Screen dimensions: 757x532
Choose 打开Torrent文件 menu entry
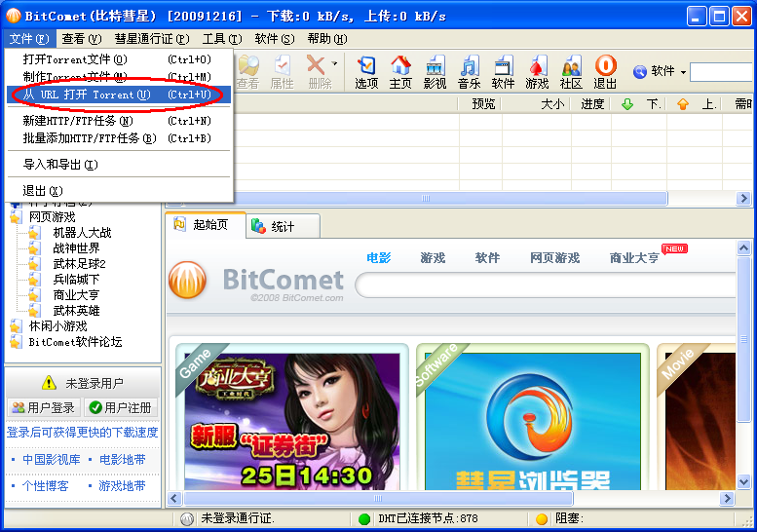pos(119,59)
